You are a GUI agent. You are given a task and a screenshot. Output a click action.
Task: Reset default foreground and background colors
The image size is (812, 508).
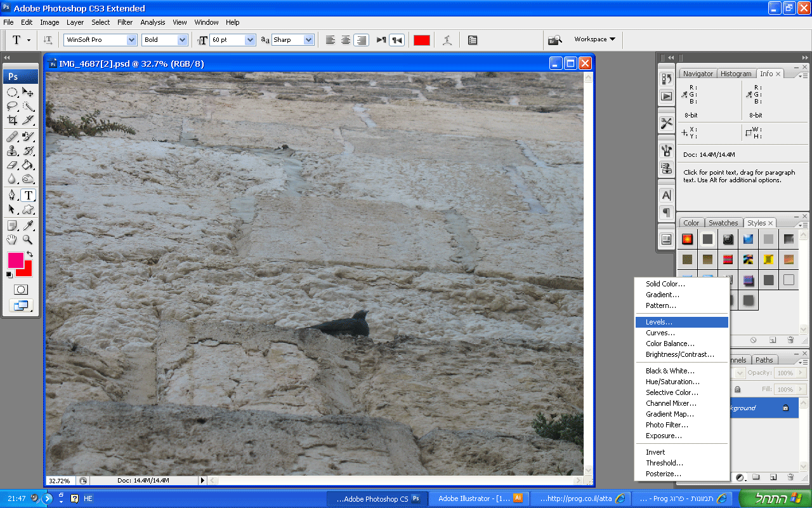[x=10, y=274]
